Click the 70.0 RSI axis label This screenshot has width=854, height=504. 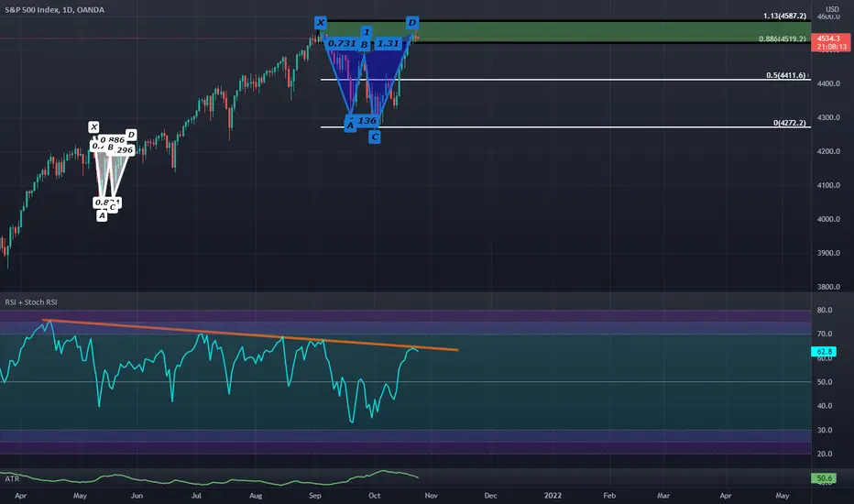825,334
